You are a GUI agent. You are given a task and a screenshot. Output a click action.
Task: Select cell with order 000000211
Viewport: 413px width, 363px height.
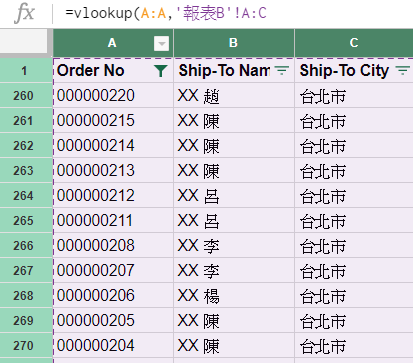(x=113, y=220)
